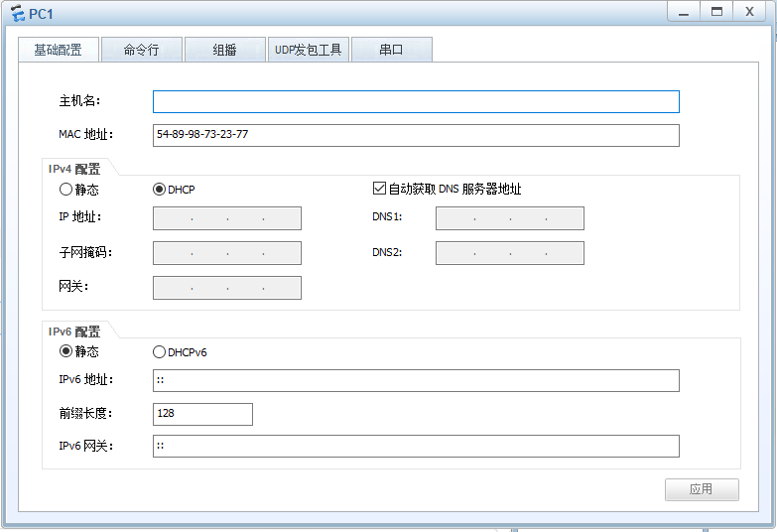Screen dimensions: 777x532
Task: Click the 应用 button
Action: (x=702, y=490)
